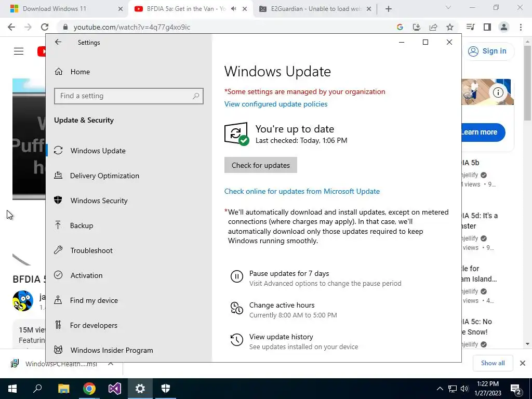Open the WindowsPCHealth msi download item
The height and width of the screenshot is (399, 532).
(54, 364)
